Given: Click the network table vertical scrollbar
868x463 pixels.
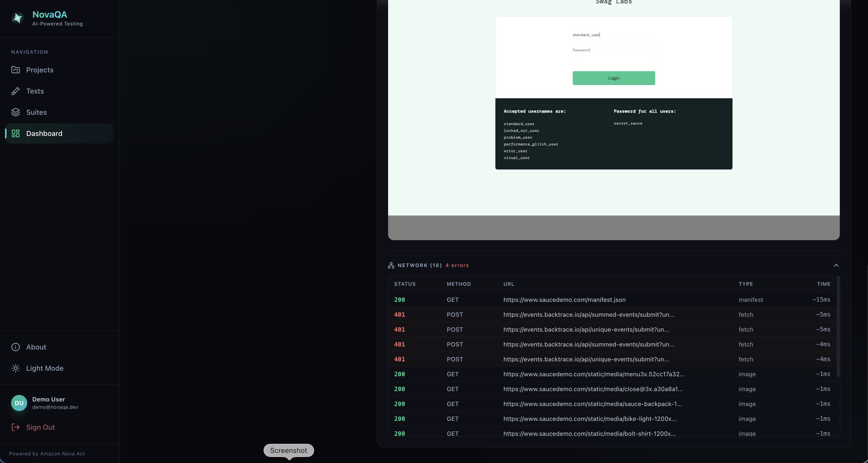Looking at the screenshot, I should [838, 326].
